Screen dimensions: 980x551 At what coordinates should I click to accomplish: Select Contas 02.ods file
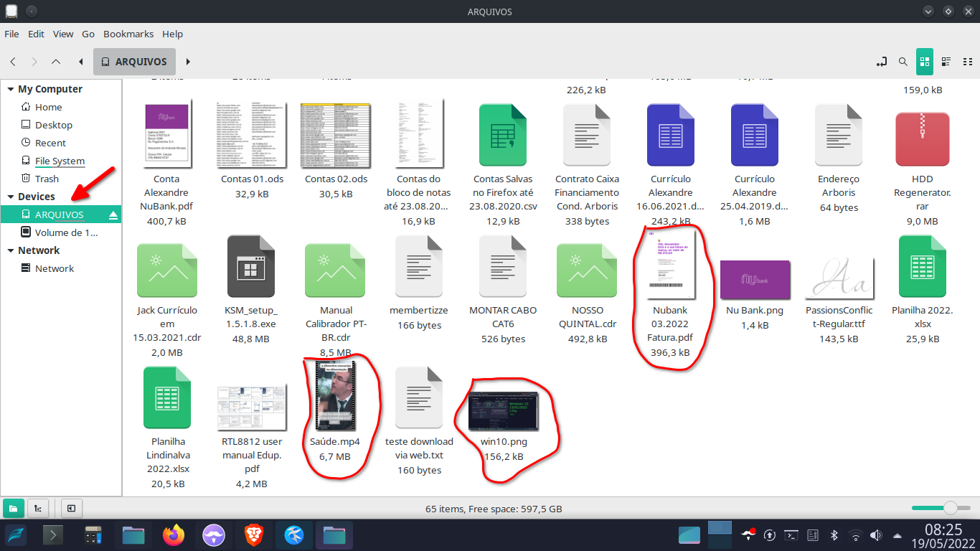coord(336,150)
